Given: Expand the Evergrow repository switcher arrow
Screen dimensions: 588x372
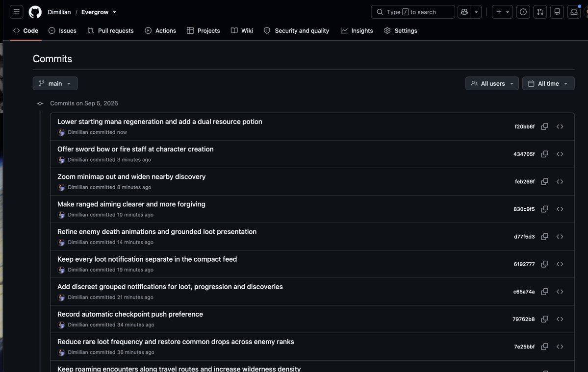Looking at the screenshot, I should [x=114, y=12].
